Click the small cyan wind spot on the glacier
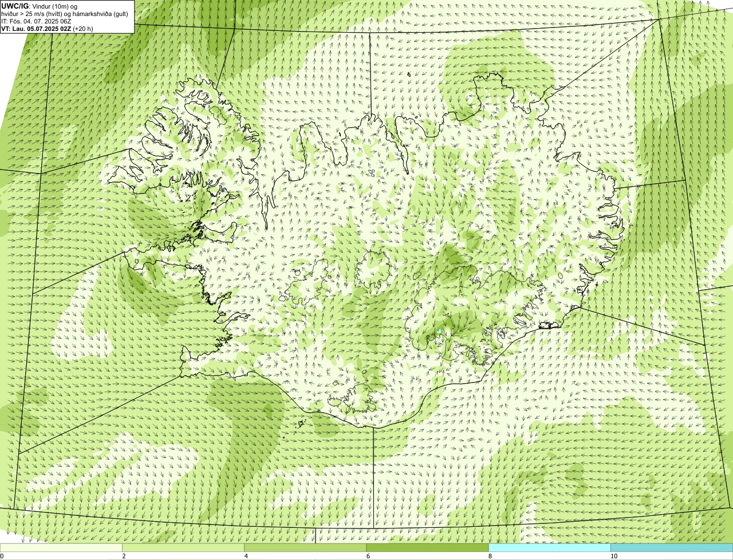Image resolution: width=733 pixels, height=560 pixels. click(x=439, y=331)
